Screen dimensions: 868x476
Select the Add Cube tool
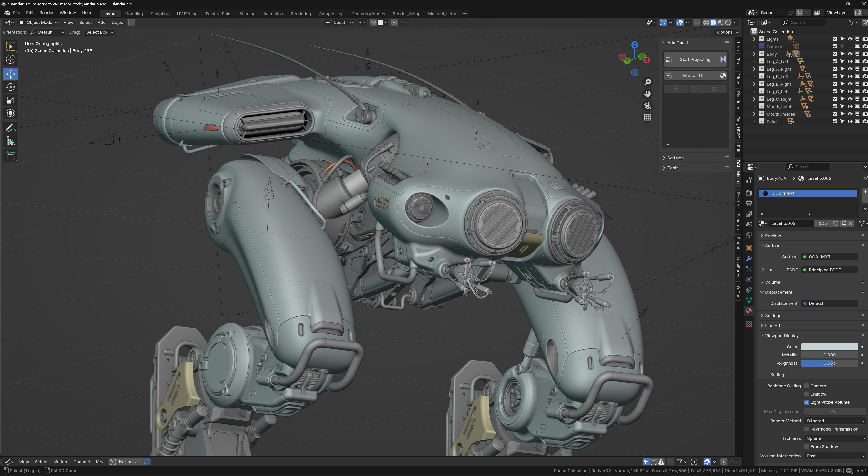10,156
